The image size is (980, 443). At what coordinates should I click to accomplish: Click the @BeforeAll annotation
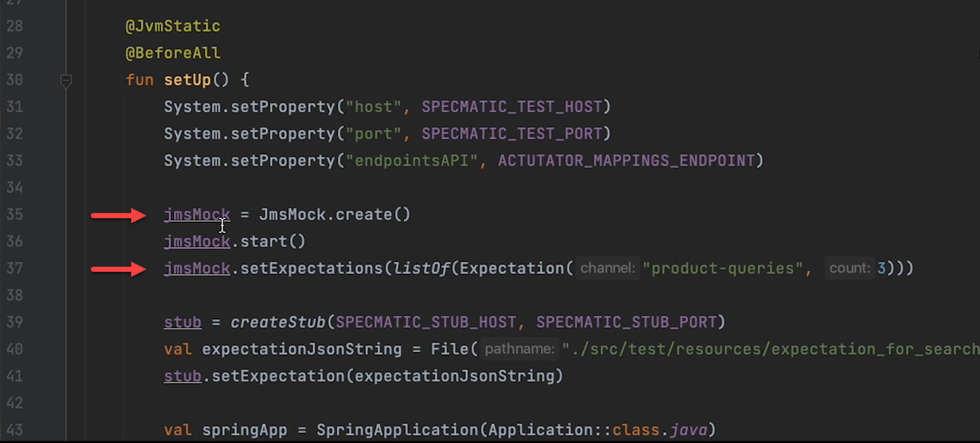click(173, 53)
